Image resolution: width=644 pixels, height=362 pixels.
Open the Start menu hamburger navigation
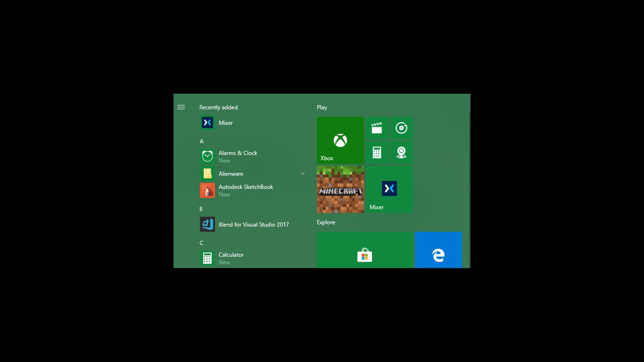click(x=181, y=107)
